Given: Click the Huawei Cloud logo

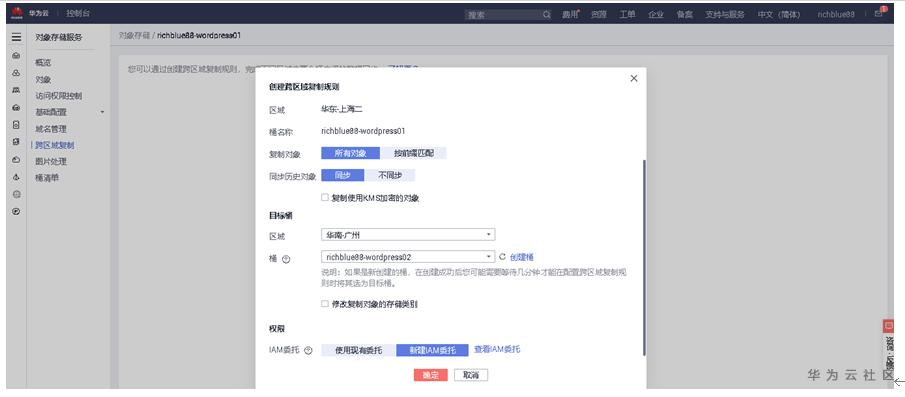Looking at the screenshot, I should click(x=17, y=14).
